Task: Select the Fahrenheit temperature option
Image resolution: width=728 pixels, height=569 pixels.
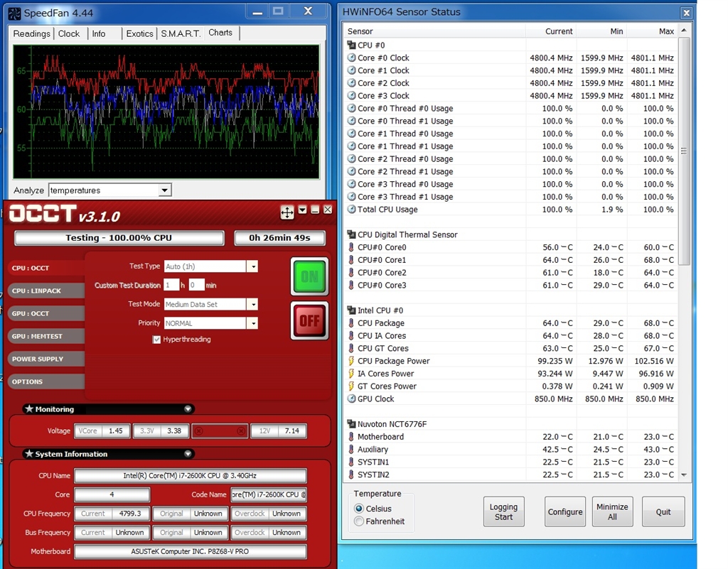Action: pos(359,521)
